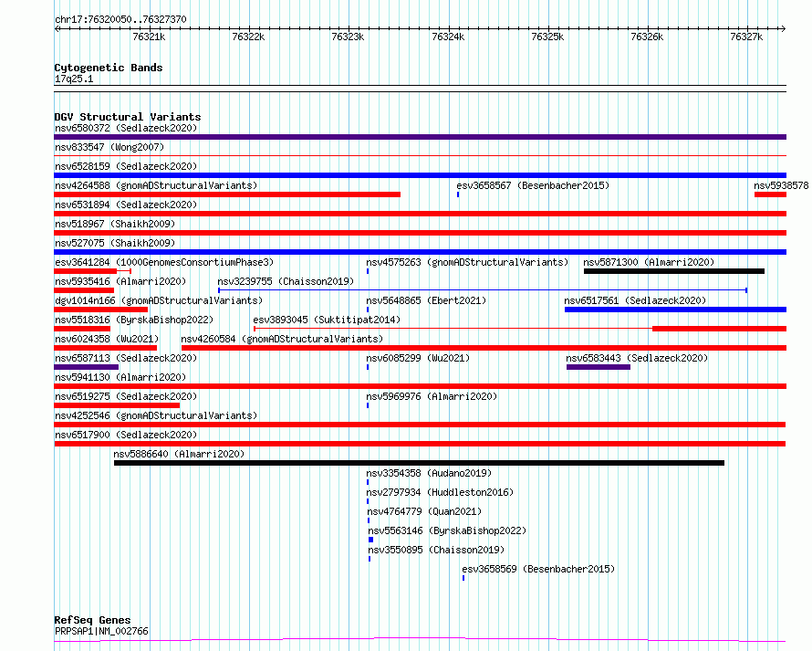Screen dimensions: 812x651
Task: Select nsv6517561 (Sedlazeck2020) label
Action: [635, 300]
